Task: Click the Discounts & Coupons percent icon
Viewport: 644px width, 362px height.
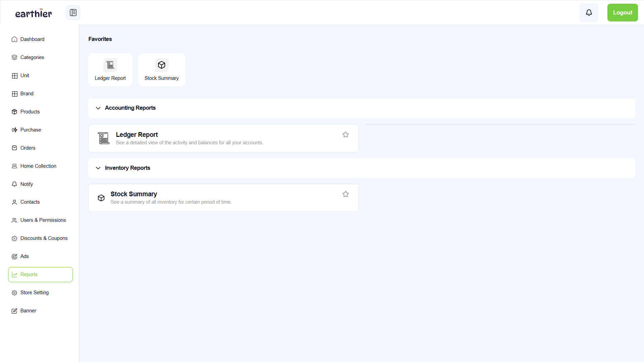Action: [x=14, y=238]
